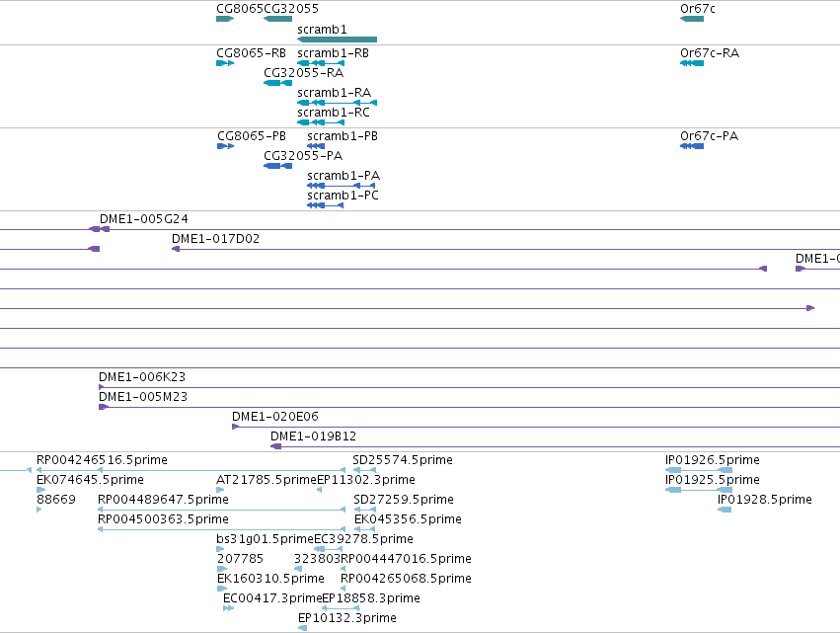Click the CG8065-PB protein label
Image resolution: width=840 pixels, height=633 pixels.
(252, 136)
